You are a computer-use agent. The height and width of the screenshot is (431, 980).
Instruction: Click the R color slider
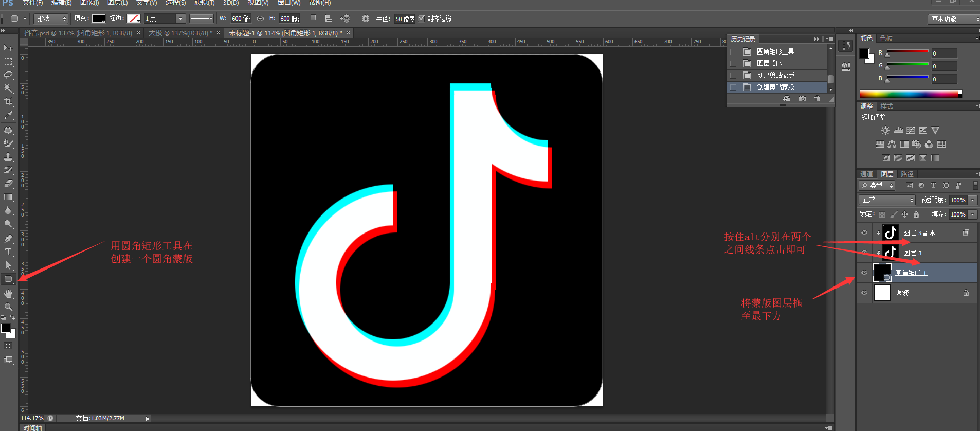[908, 52]
